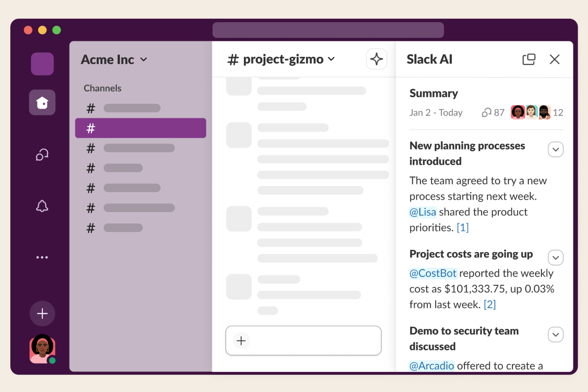Click the @Lisa mention link

[423, 212]
